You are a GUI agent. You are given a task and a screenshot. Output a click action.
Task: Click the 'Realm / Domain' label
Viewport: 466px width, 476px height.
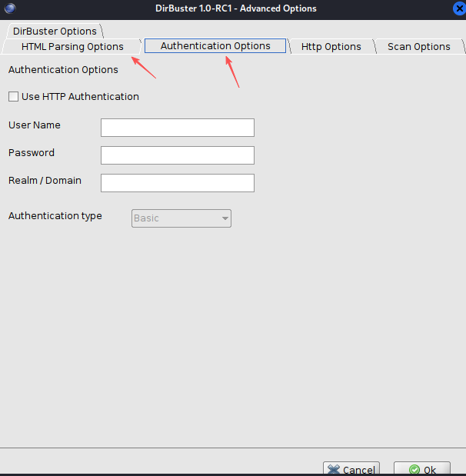tap(45, 180)
